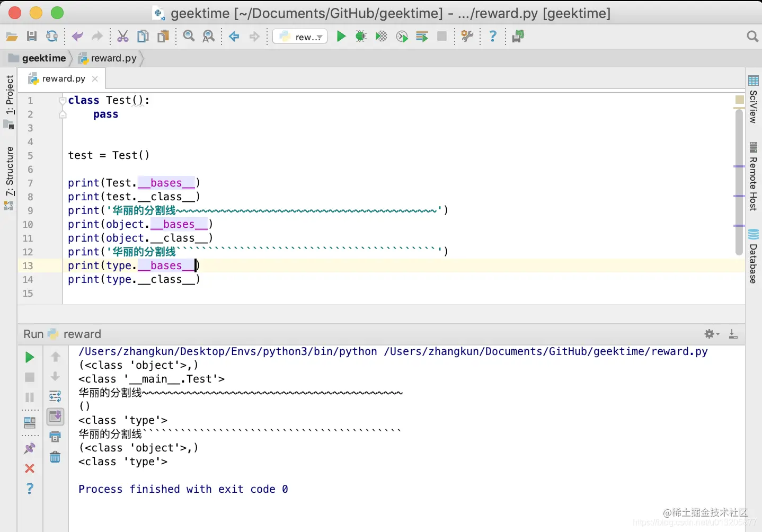Click 'Process finished with exit code 0' text
The width and height of the screenshot is (762, 532).
183,490
